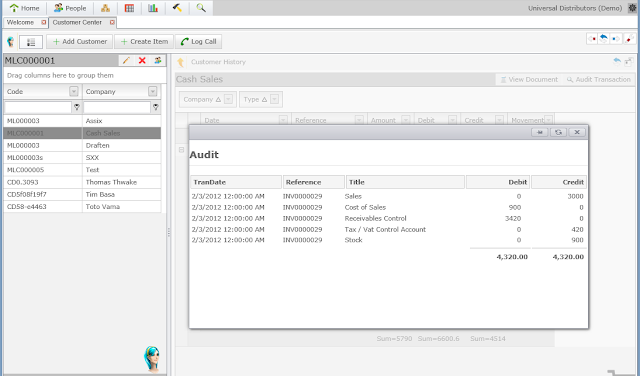
Task: Sort by Title column header in Audit
Action: tap(405, 182)
